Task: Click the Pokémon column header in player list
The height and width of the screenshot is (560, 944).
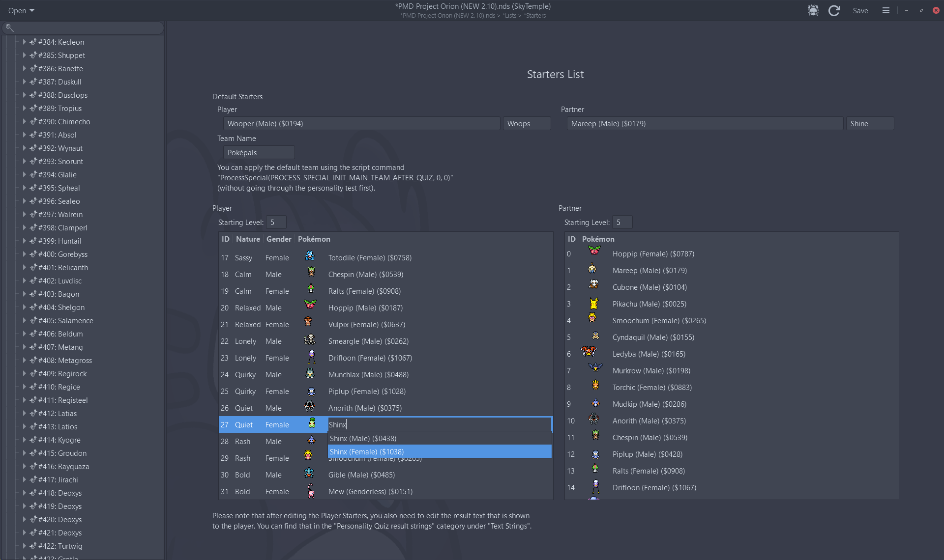Action: (x=314, y=239)
